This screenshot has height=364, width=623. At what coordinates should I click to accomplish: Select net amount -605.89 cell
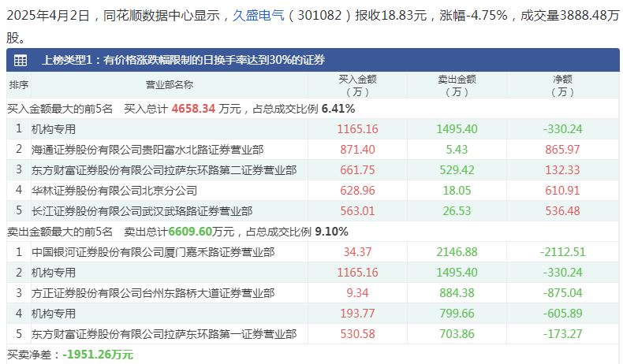click(562, 314)
